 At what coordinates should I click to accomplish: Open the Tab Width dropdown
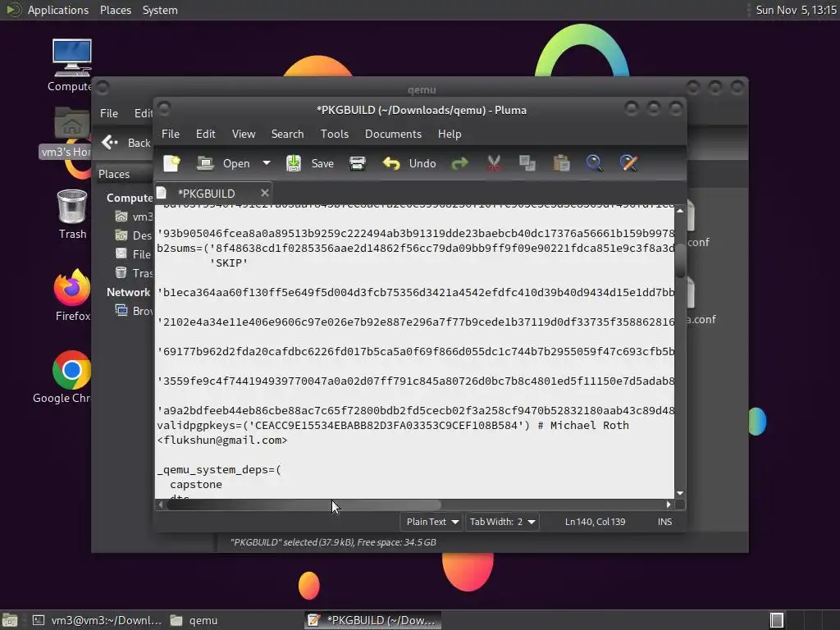502,521
